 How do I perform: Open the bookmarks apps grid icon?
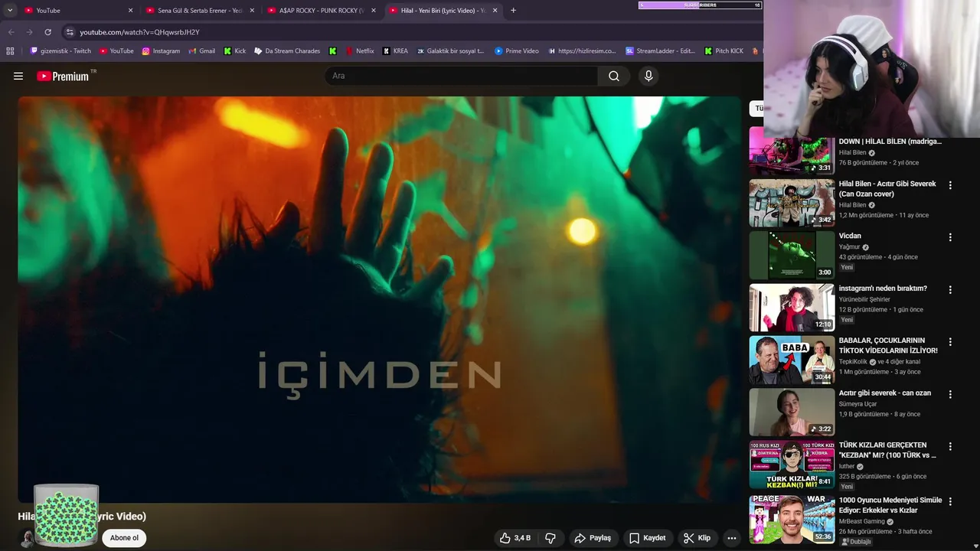(x=10, y=51)
